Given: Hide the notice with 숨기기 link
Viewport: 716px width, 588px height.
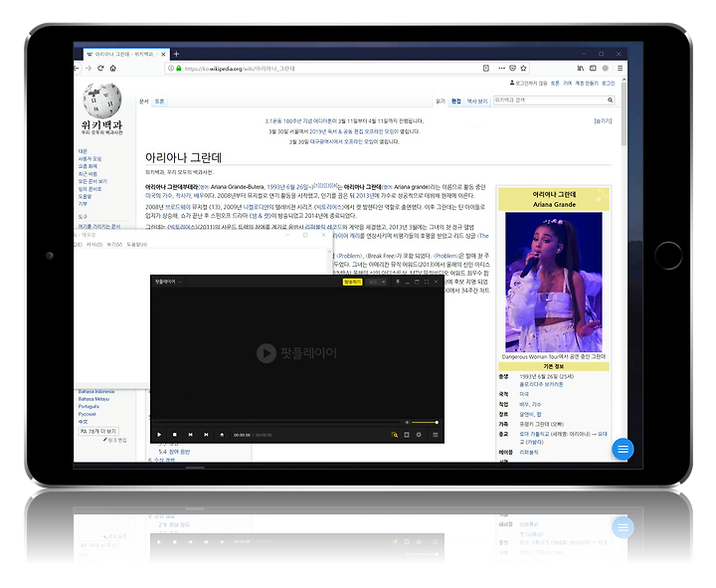Looking at the screenshot, I should click(603, 121).
